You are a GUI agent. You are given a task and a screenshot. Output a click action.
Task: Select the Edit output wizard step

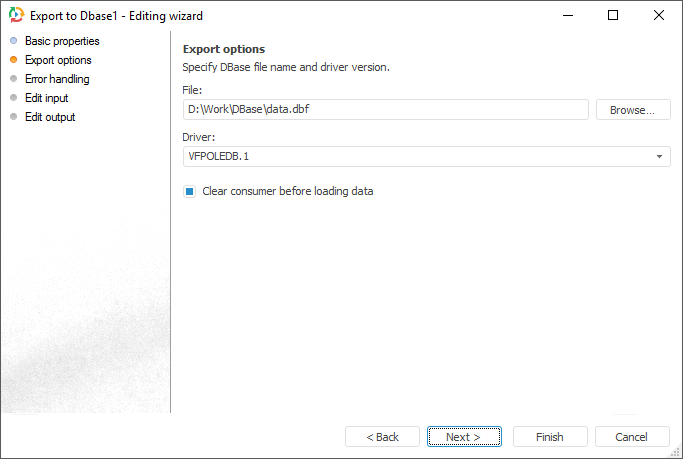pyautogui.click(x=50, y=117)
